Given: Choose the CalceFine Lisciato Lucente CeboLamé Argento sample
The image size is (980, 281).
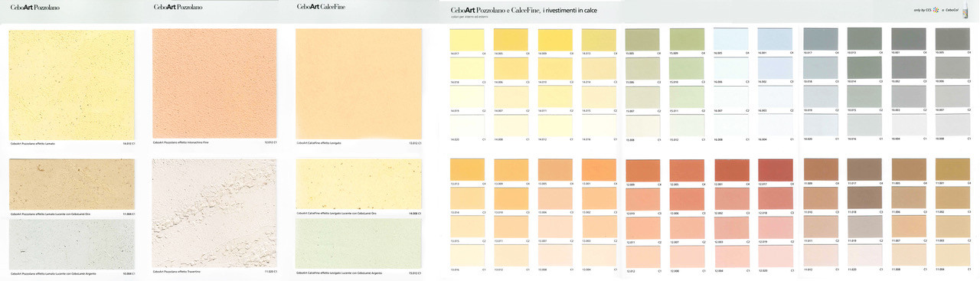Looking at the screenshot, I should (x=358, y=244).
